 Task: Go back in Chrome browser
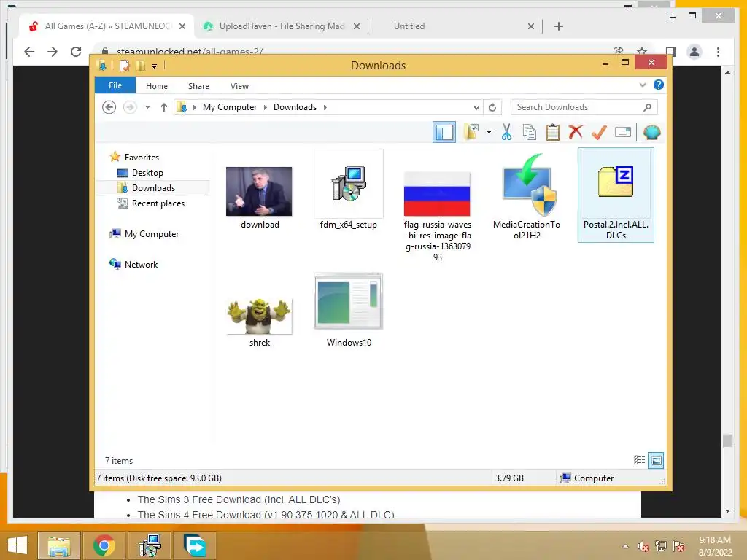click(29, 52)
